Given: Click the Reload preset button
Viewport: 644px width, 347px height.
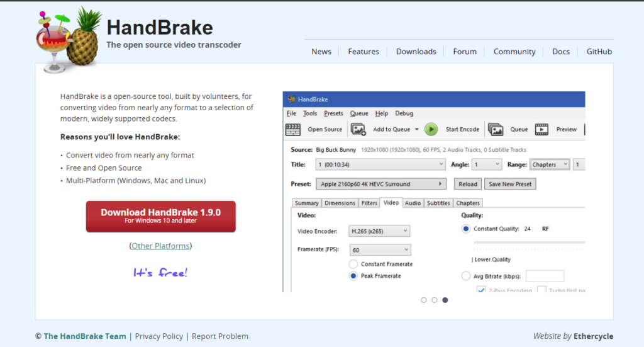Looking at the screenshot, I should click(468, 184).
